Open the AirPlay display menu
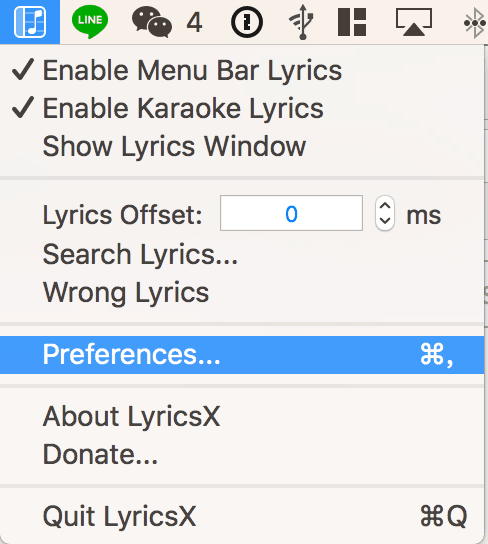 coord(414,22)
